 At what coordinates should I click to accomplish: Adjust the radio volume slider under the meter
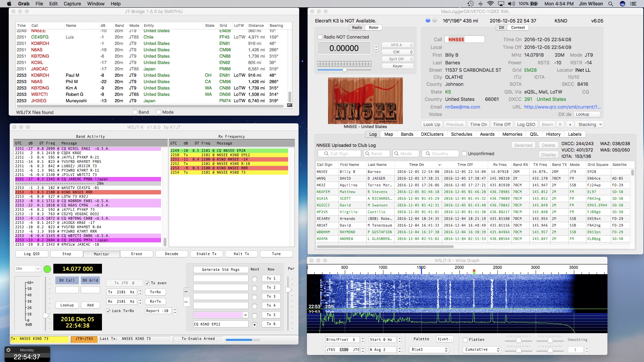[344, 70]
